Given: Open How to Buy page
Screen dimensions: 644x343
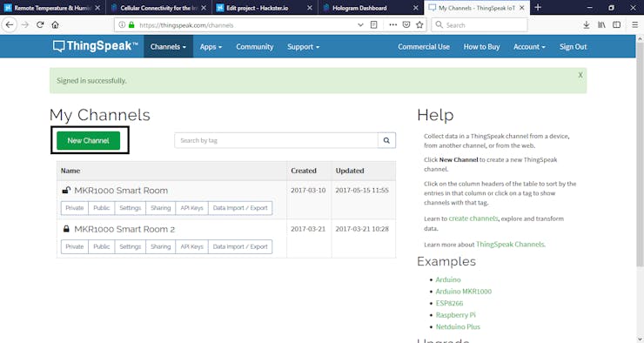Looking at the screenshot, I should (481, 46).
